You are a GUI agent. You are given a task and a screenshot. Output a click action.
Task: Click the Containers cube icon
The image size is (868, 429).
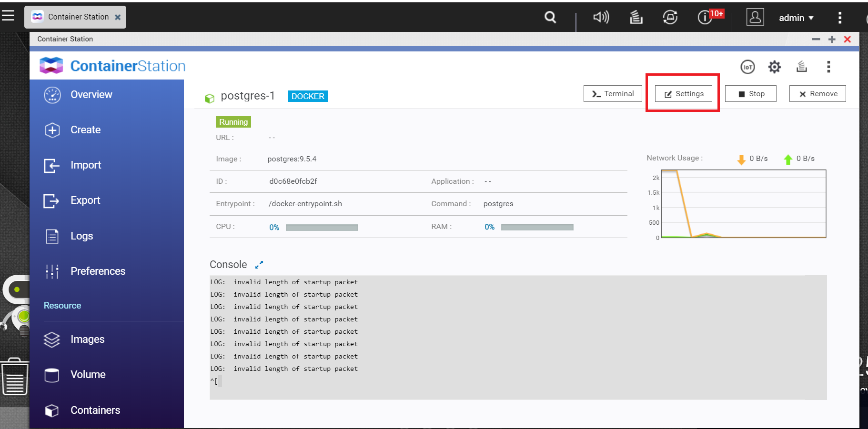click(52, 410)
